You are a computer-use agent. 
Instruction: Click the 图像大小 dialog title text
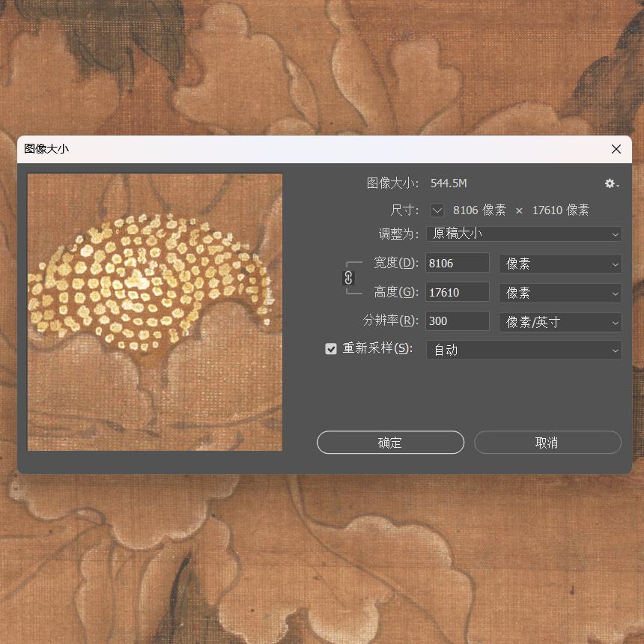(46, 149)
